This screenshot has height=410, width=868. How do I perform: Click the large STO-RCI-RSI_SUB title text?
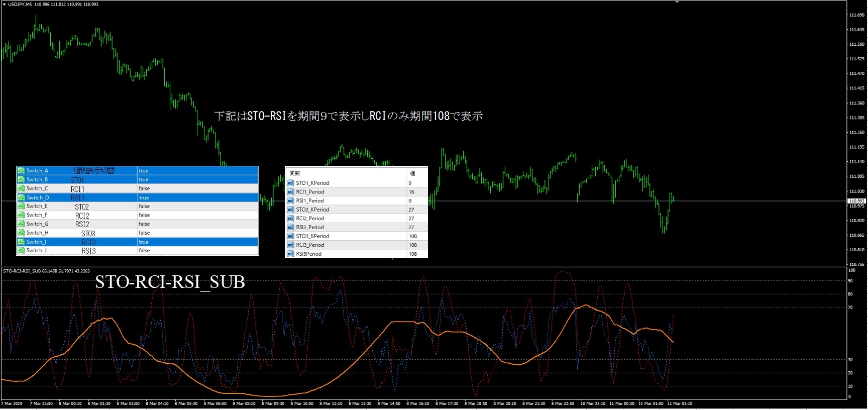tap(170, 282)
